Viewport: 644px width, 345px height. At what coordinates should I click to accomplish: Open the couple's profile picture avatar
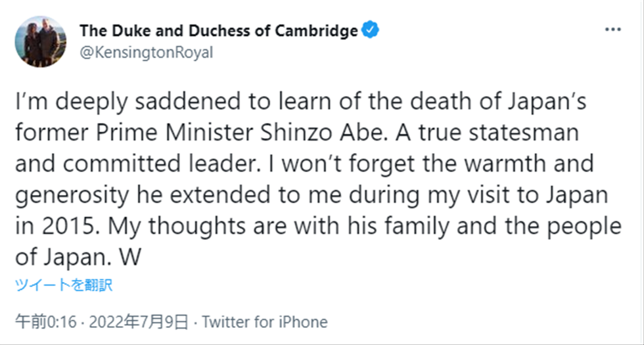[x=41, y=42]
